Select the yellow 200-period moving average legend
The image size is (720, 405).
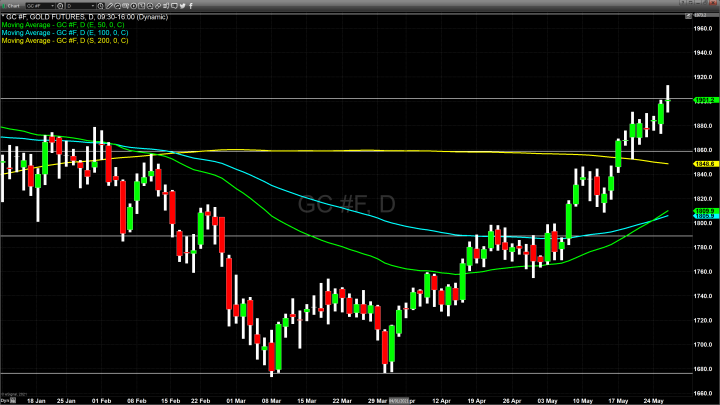pos(63,38)
